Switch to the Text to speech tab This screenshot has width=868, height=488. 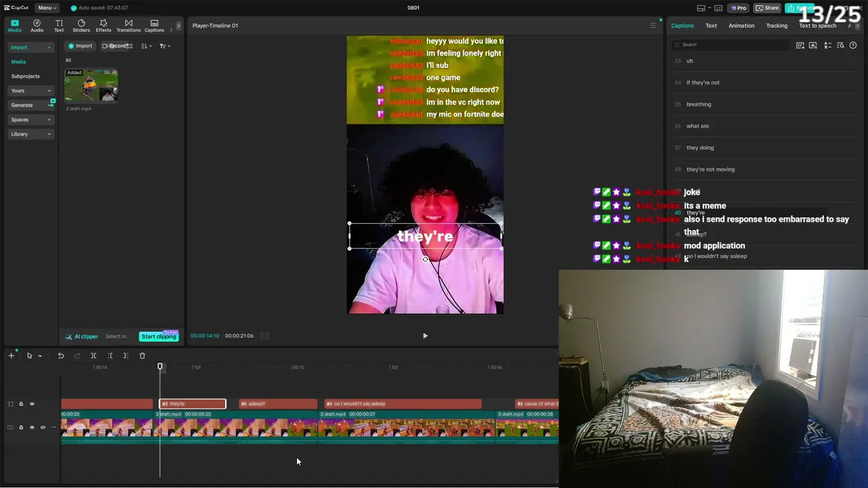pos(817,26)
